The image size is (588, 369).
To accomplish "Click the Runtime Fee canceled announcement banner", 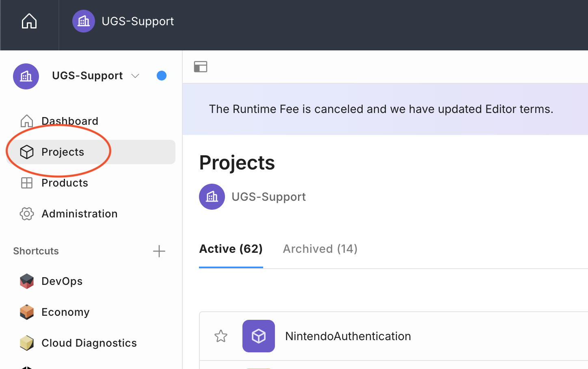I will [x=385, y=109].
